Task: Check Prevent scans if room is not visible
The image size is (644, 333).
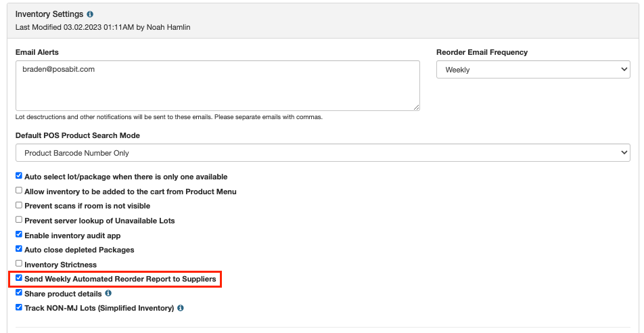Action: tap(19, 205)
